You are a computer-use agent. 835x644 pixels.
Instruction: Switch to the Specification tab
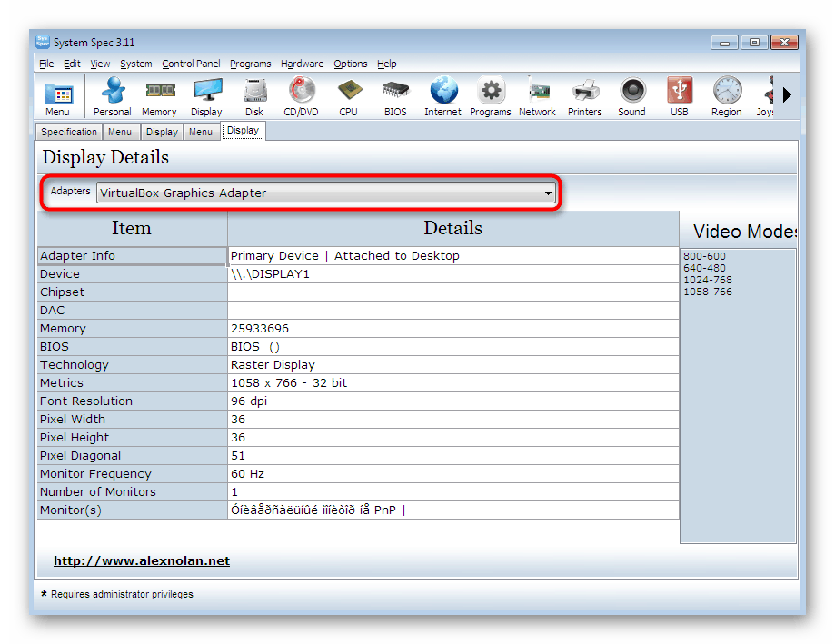click(x=69, y=132)
